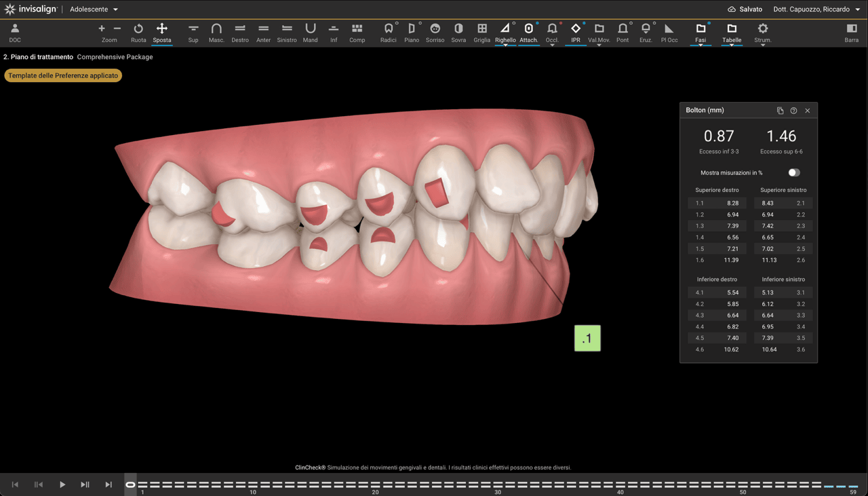
Task: Toggle the Griglia grid overlay
Action: pos(482,33)
